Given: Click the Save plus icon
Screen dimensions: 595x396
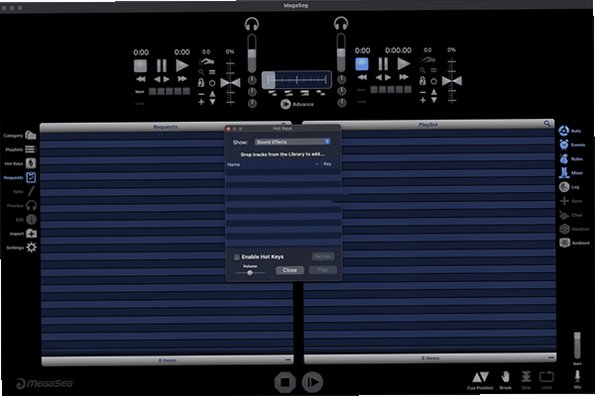Looking at the screenshot, I should pyautogui.click(x=564, y=201).
